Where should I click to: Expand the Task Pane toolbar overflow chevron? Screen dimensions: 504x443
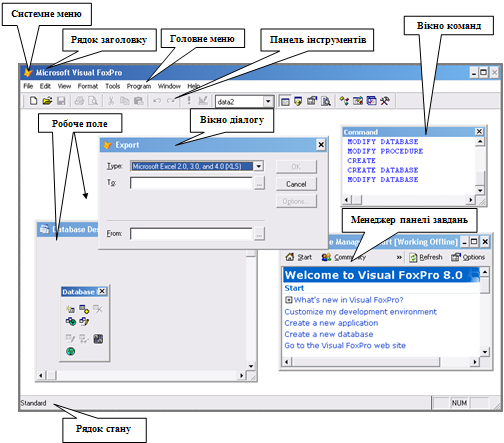399,257
